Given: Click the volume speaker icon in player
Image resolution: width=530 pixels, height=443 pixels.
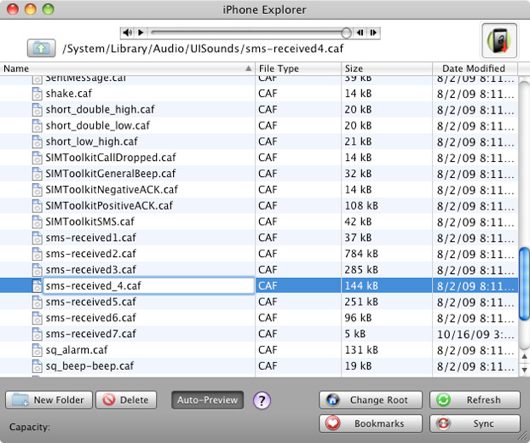Looking at the screenshot, I should tap(127, 33).
